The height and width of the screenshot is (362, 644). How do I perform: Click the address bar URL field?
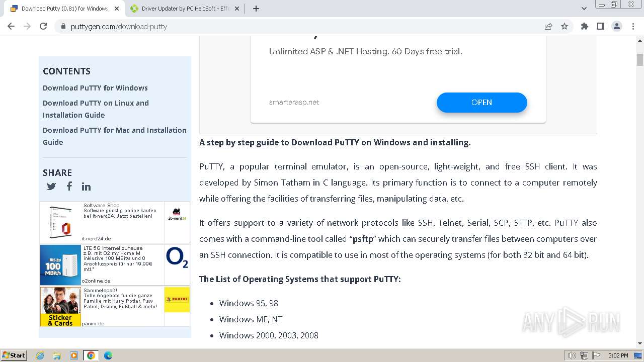[x=302, y=26]
